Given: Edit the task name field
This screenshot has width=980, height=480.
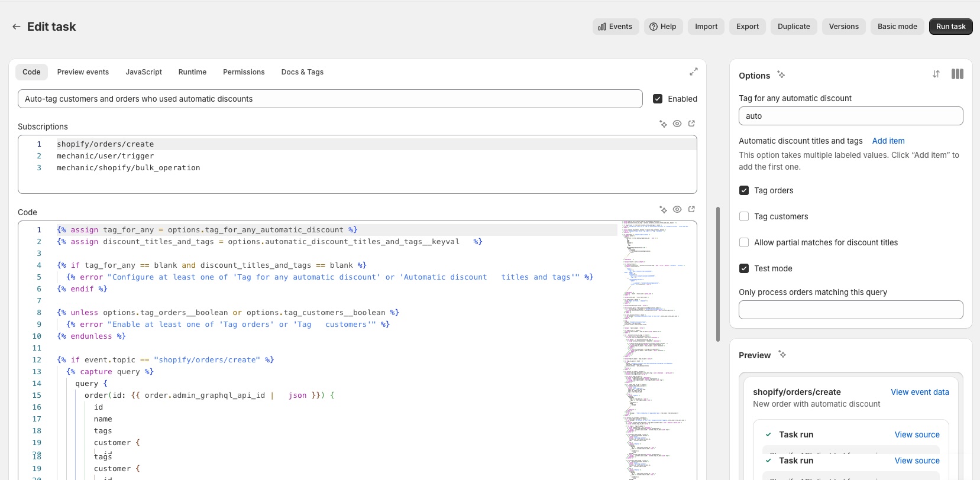Looking at the screenshot, I should (x=330, y=99).
